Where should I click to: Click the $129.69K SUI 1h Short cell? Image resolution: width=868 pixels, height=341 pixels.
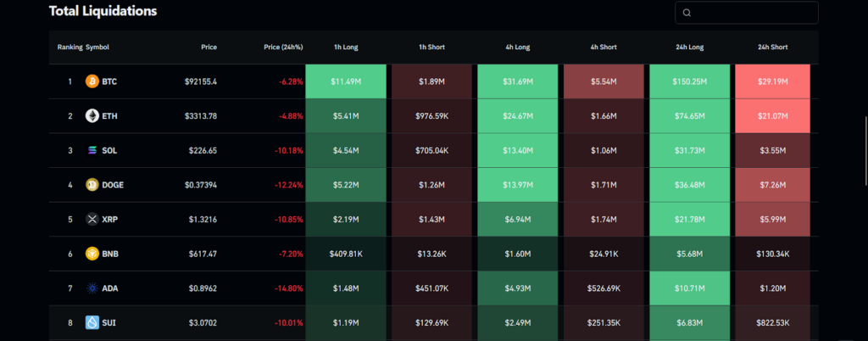(431, 322)
